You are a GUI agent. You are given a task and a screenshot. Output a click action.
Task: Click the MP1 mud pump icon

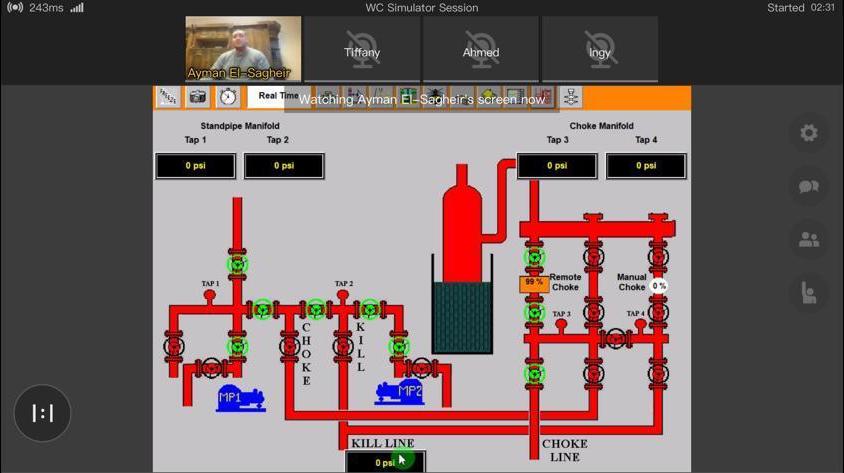pos(241,398)
